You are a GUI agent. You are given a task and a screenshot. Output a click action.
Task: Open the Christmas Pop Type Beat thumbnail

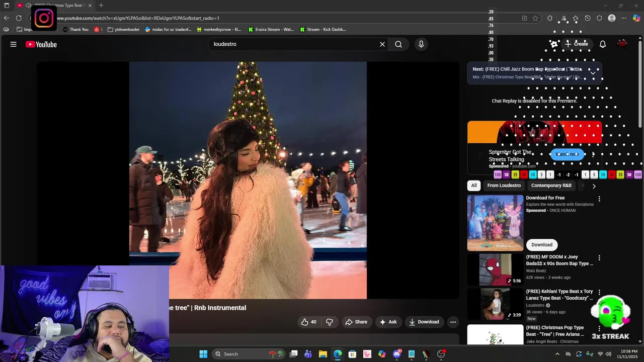coord(496,334)
